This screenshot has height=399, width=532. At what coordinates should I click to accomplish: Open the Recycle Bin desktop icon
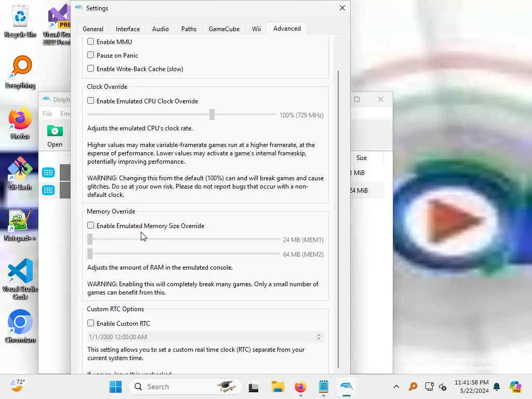coord(20,20)
